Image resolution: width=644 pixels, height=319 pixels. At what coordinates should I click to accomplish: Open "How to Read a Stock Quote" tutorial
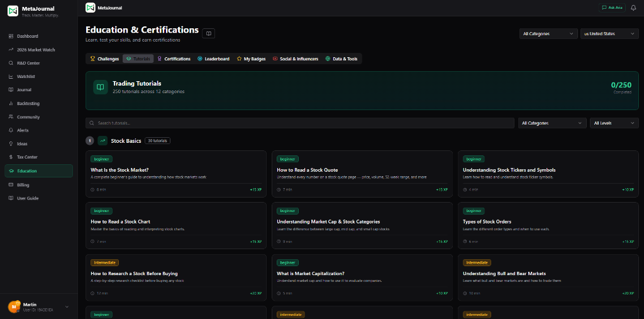[362, 174]
